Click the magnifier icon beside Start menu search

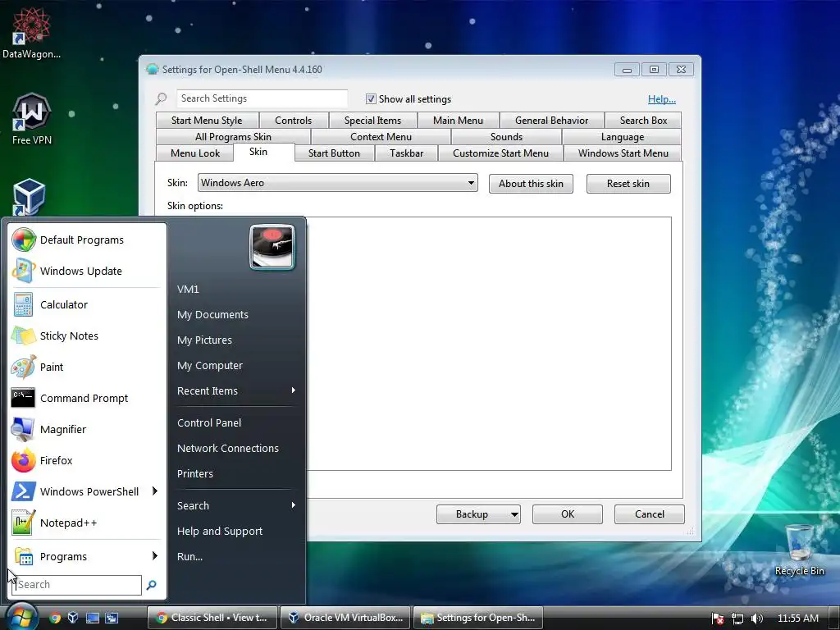[152, 585]
